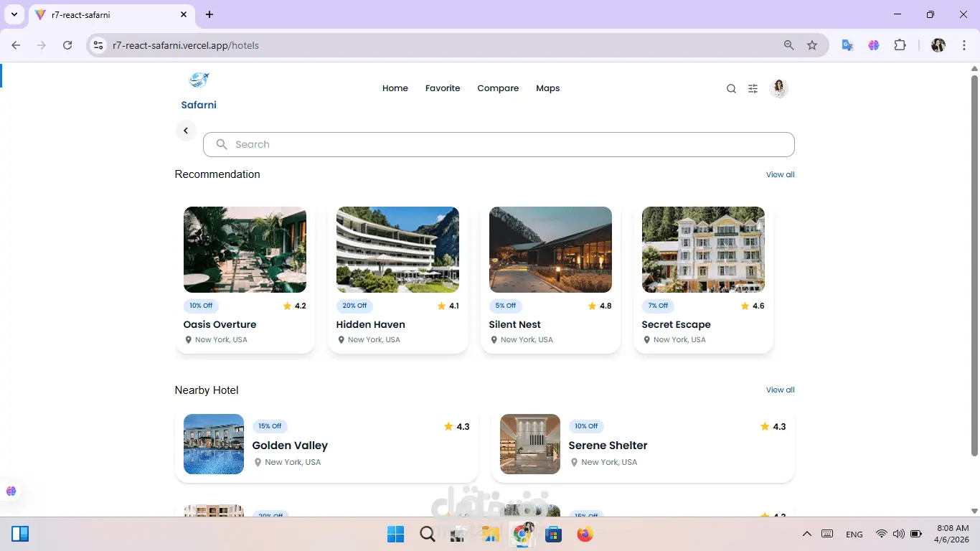
Task: Launch Firefox from the taskbar
Action: point(585,534)
